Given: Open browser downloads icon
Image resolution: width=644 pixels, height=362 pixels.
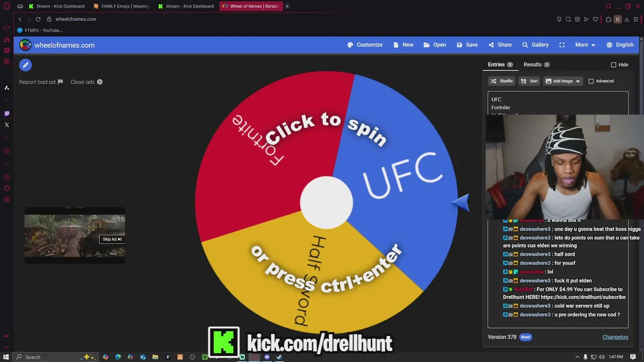Looking at the screenshot, I should [626, 19].
